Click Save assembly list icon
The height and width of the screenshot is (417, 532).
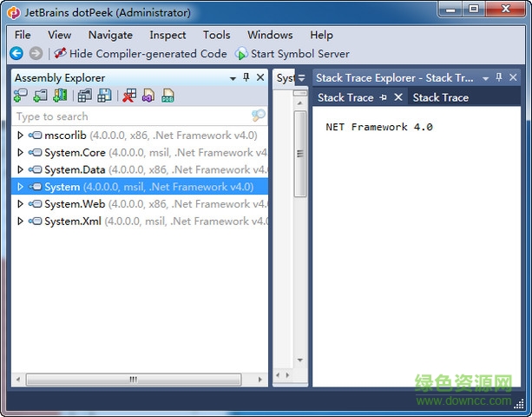(x=104, y=96)
